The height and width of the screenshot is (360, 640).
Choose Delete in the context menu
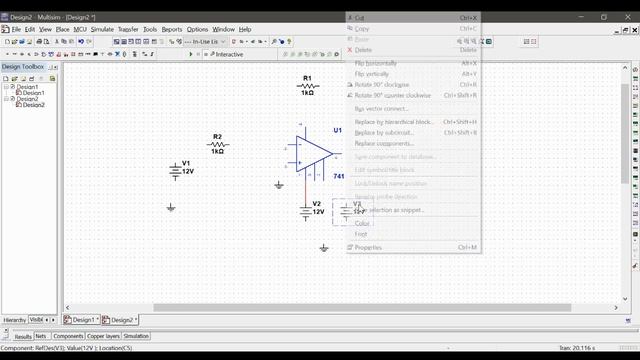pyautogui.click(x=413, y=50)
